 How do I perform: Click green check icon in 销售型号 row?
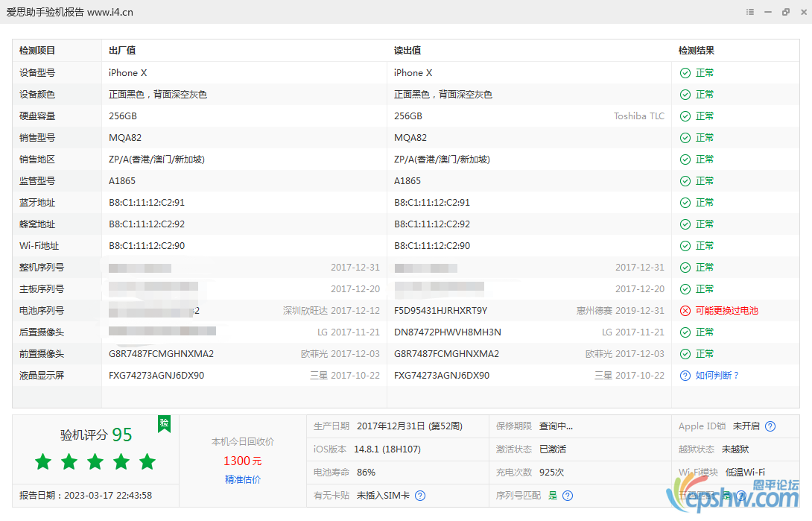click(x=685, y=138)
